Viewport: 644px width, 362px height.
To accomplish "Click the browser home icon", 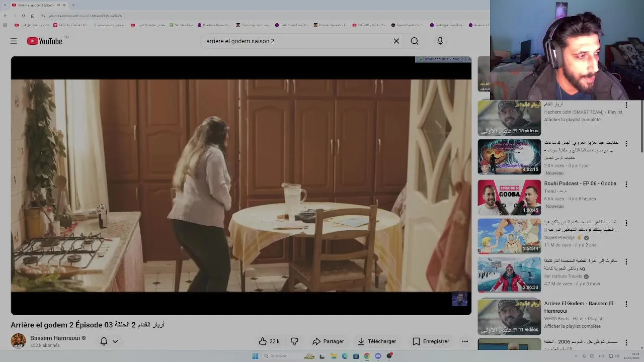I will click(33, 16).
